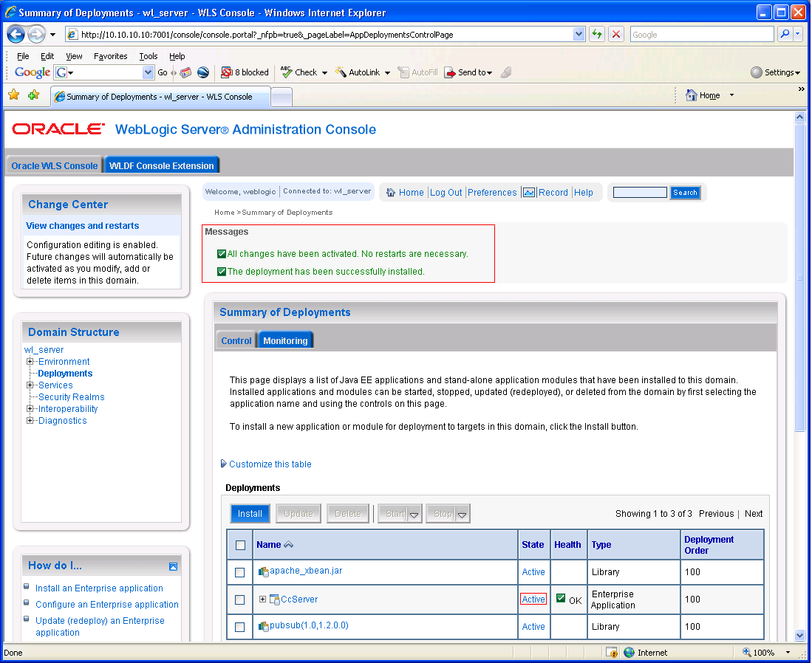Click the Add to Favorites star-plus icon
This screenshot has height=663, width=812.
tap(34, 95)
